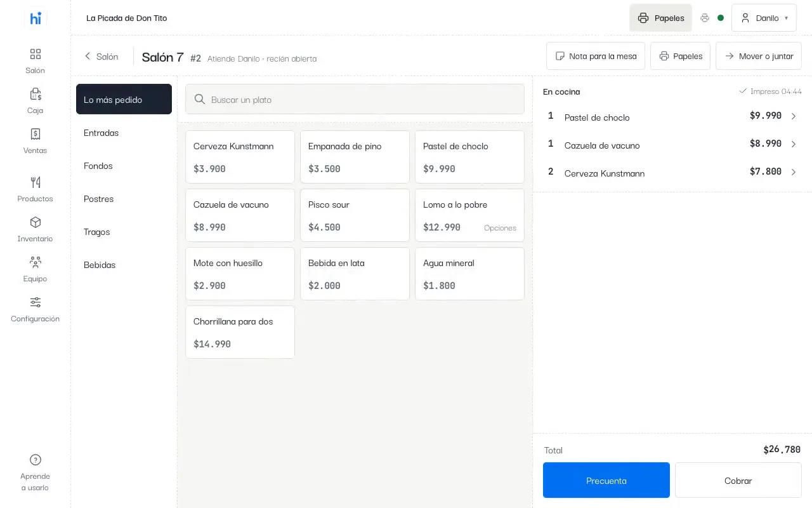Add Bebida en lata to the order
This screenshot has height=508, width=812.
(x=355, y=274)
